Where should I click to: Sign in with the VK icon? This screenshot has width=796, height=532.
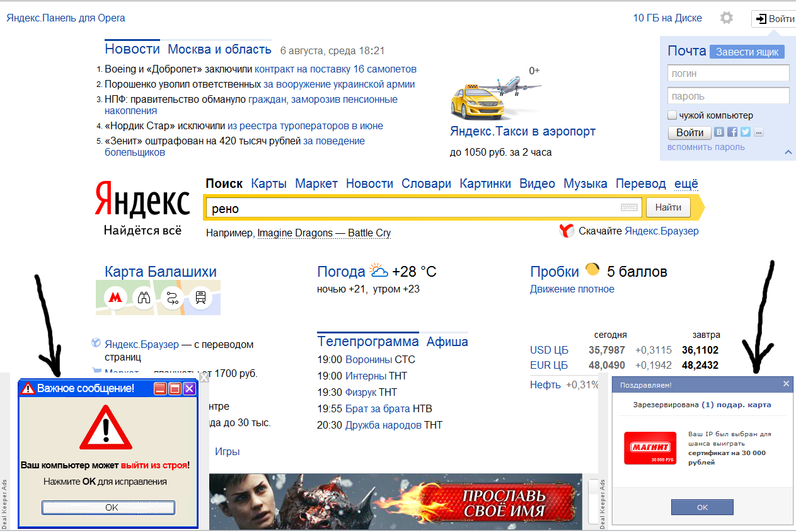tap(719, 132)
